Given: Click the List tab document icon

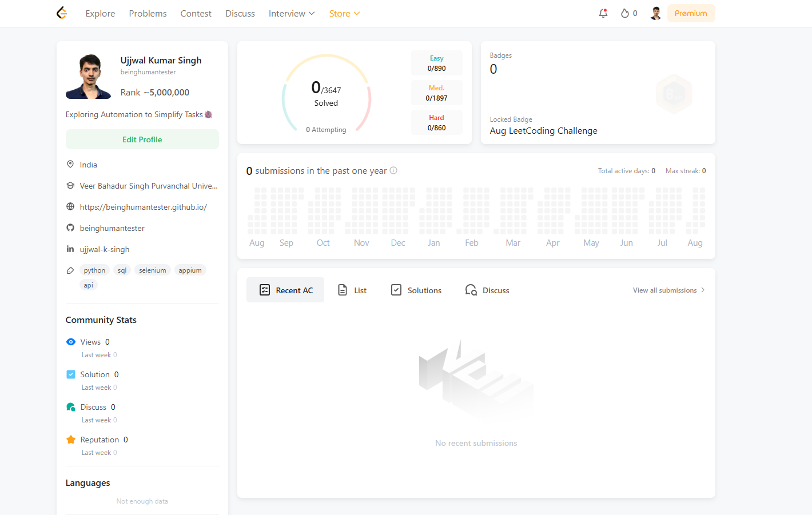Looking at the screenshot, I should tap(343, 290).
